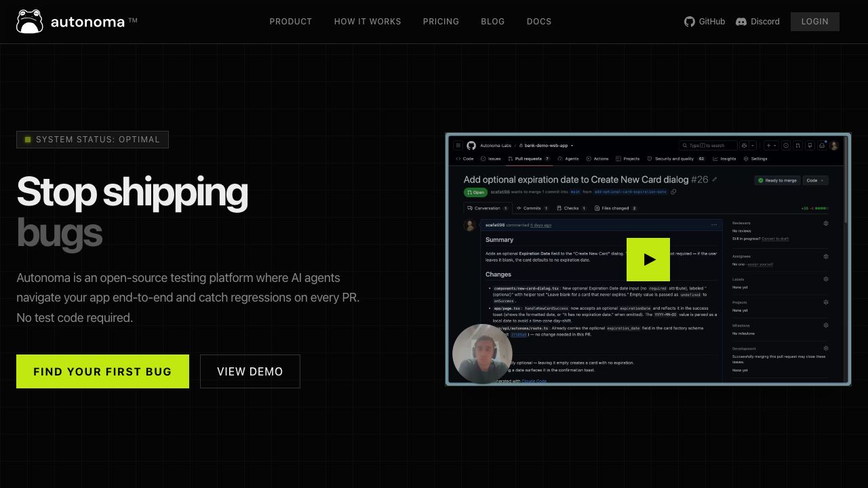Visit the BLOG page
Screen dimensions: 868x488
tap(493, 22)
